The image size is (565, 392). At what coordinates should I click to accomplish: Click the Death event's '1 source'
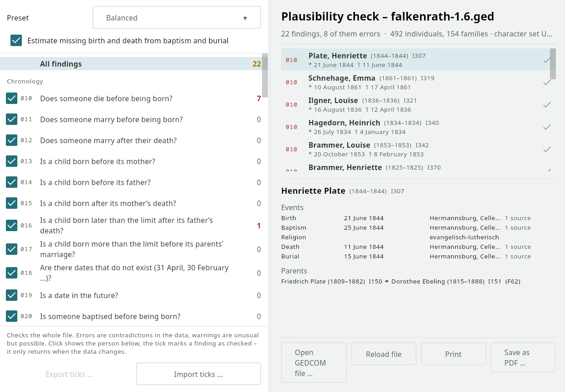pyautogui.click(x=518, y=247)
